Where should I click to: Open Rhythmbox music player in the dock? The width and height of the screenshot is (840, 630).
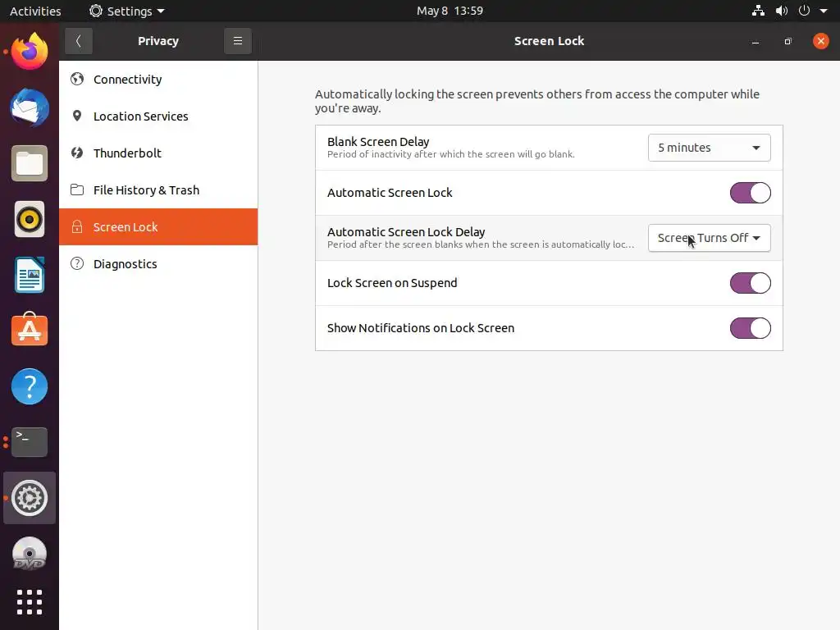[x=30, y=220]
